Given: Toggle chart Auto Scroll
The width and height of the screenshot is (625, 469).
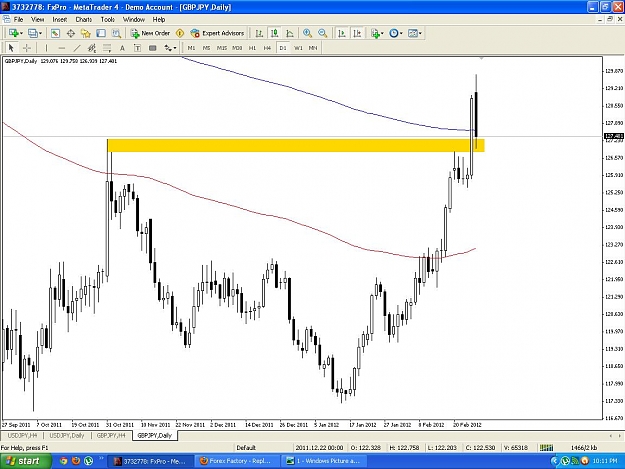Looking at the screenshot, I should [x=342, y=33].
